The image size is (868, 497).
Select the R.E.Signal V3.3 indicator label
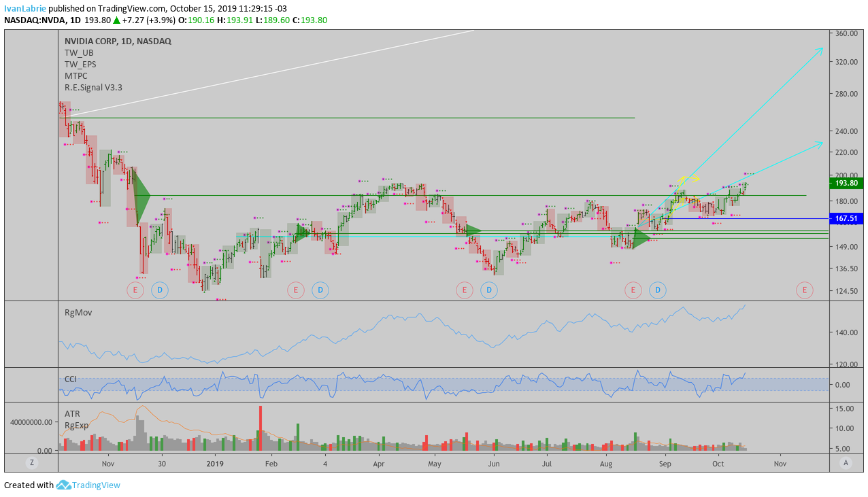tap(93, 87)
